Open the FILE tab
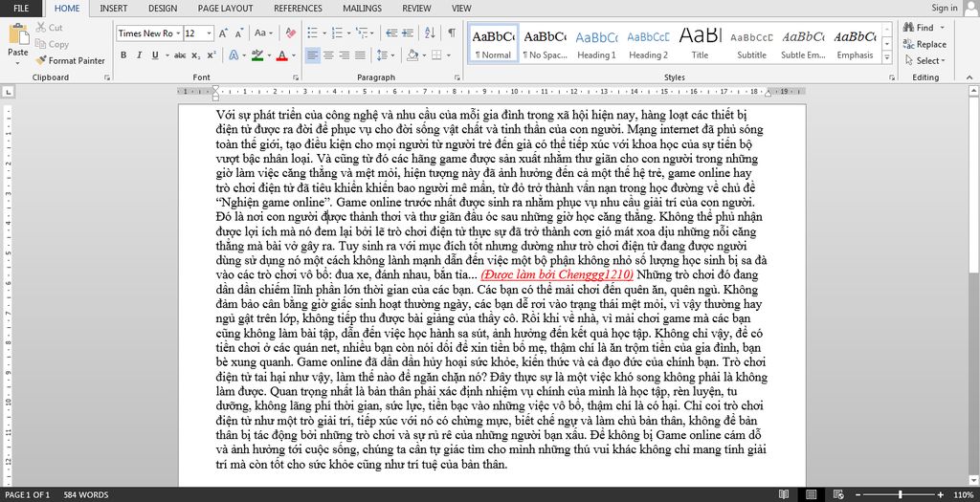This screenshot has height=502, width=980. (21, 8)
